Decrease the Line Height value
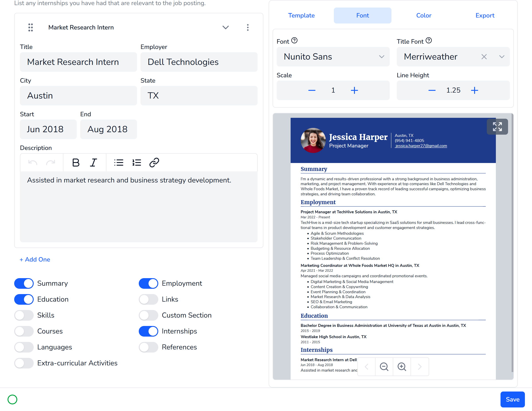532x411 pixels. click(x=432, y=90)
